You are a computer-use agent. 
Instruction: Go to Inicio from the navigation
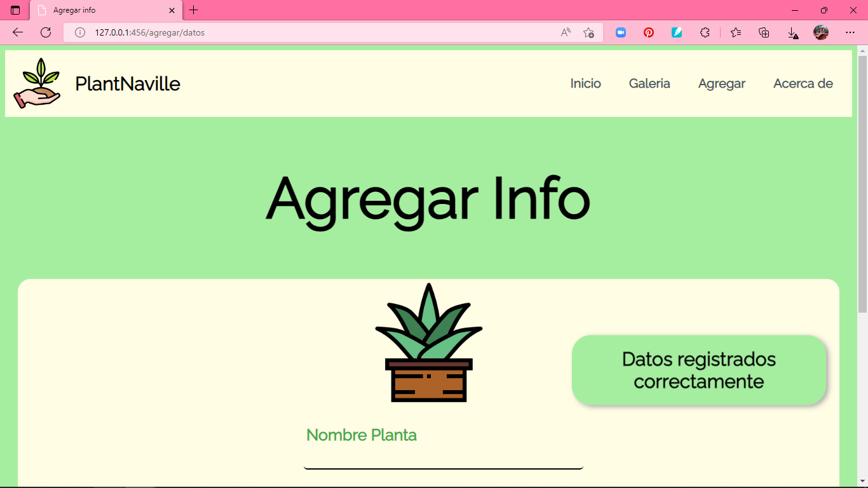[x=585, y=83]
